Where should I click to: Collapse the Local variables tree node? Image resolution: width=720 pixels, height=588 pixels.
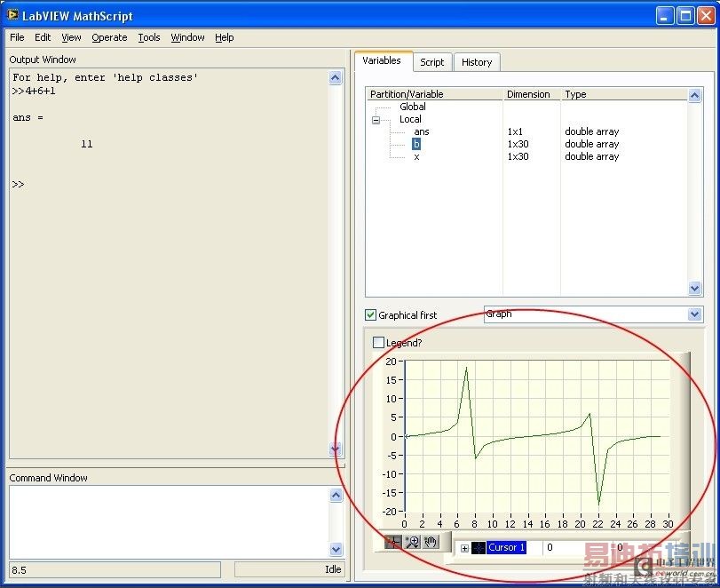pos(376,120)
